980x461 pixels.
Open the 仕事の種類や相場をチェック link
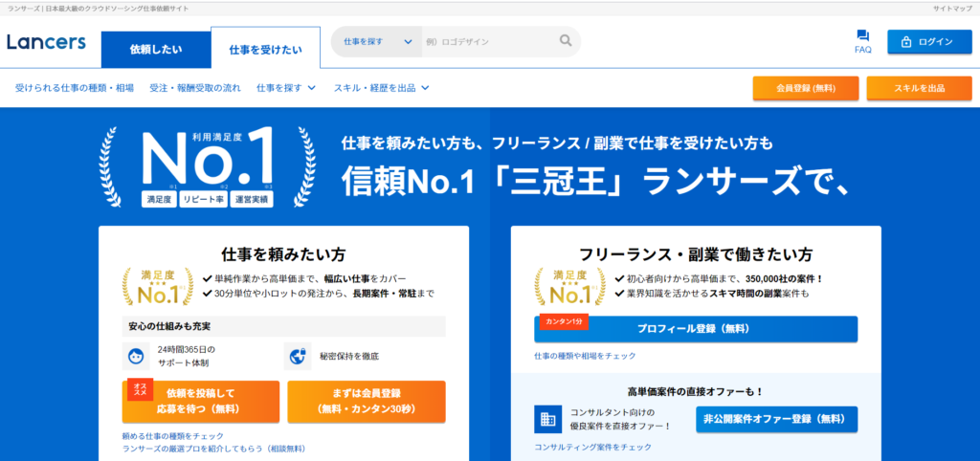point(585,356)
